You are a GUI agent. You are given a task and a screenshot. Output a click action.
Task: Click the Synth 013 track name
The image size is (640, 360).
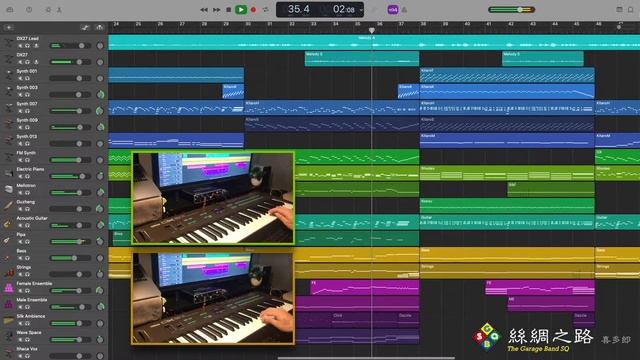[27, 136]
